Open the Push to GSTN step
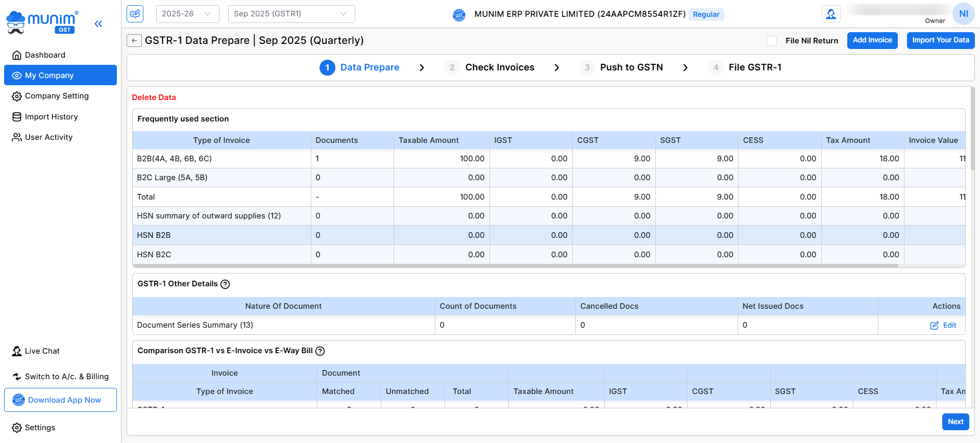Image resolution: width=980 pixels, height=443 pixels. click(631, 67)
